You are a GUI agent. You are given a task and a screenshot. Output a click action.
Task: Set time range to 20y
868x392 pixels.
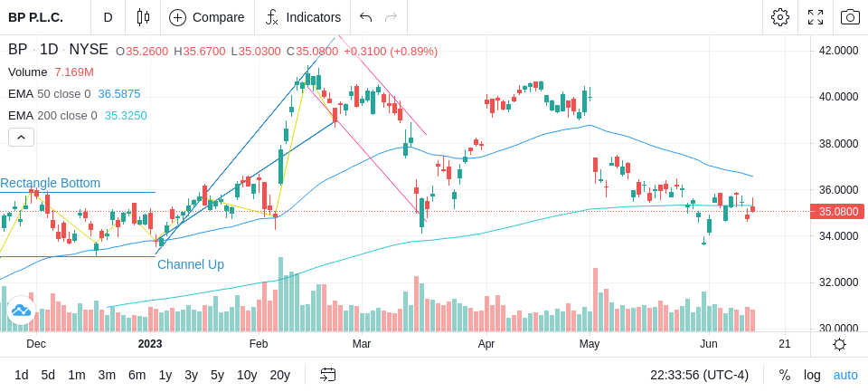pyautogui.click(x=280, y=375)
